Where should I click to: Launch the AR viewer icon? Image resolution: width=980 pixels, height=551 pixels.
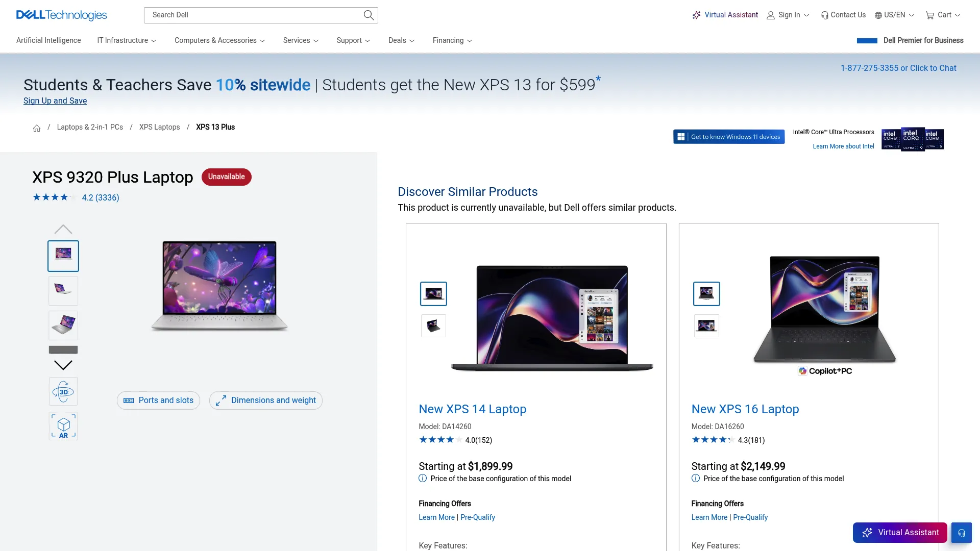tap(63, 426)
